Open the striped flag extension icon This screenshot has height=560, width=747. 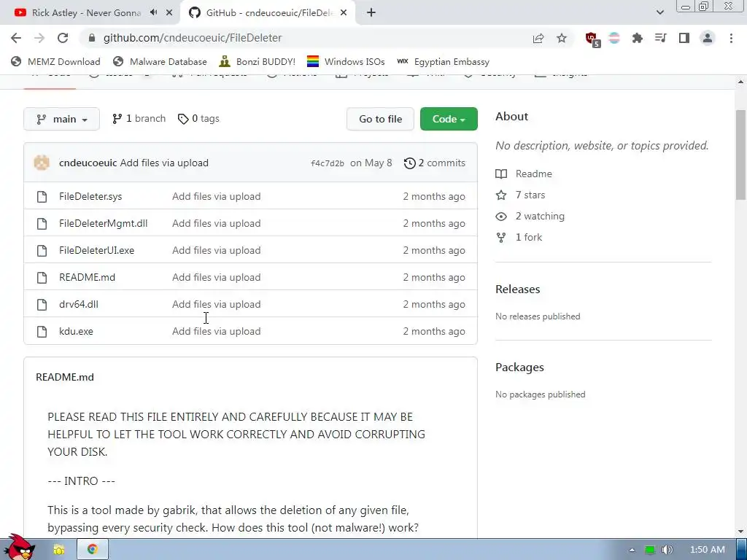[614, 38]
